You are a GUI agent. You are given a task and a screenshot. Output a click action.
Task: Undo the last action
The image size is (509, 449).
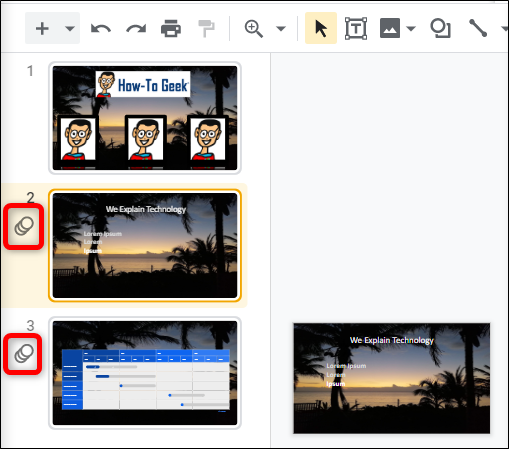coord(101,29)
